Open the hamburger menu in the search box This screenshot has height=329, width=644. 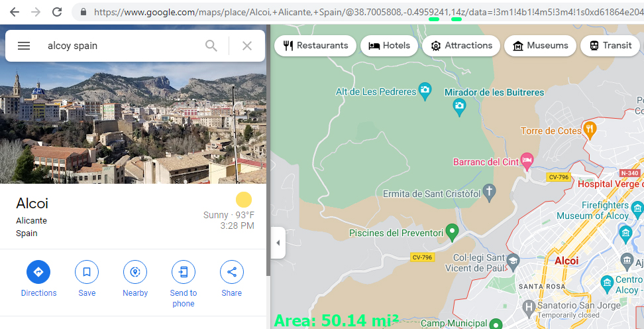[24, 46]
